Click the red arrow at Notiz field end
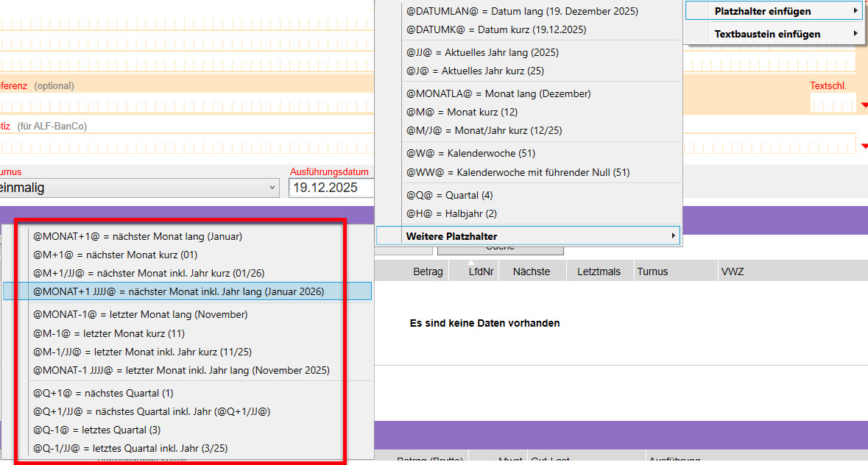Image resolution: width=868 pixels, height=465 pixels. pyautogui.click(x=864, y=146)
